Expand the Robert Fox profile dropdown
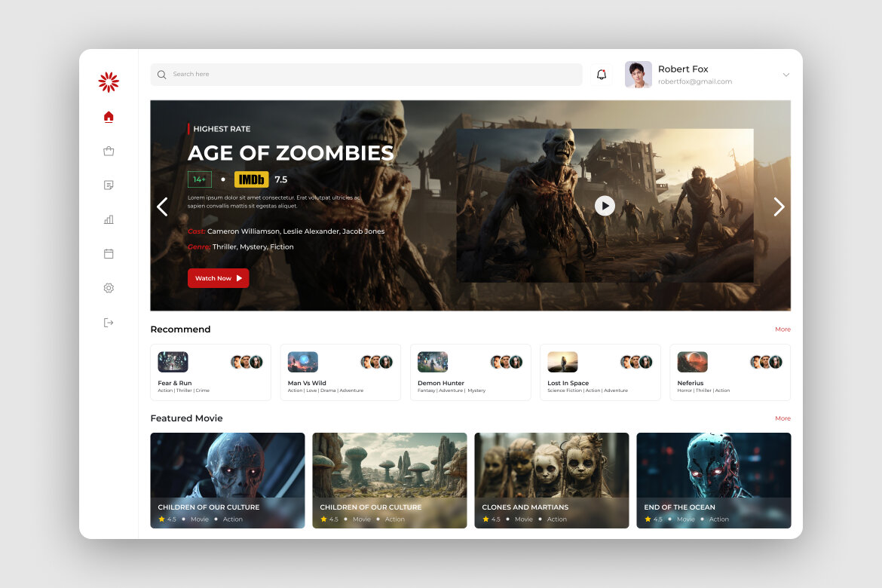 (786, 74)
